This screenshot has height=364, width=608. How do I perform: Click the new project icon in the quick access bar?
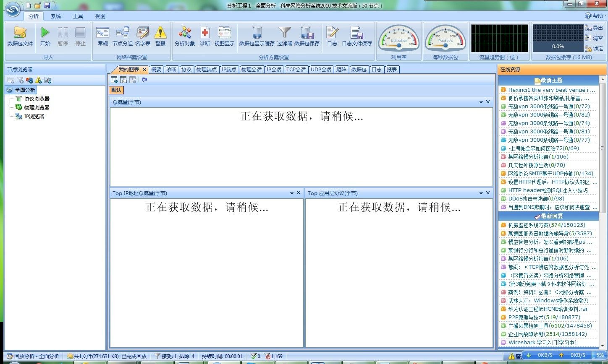[28, 5]
